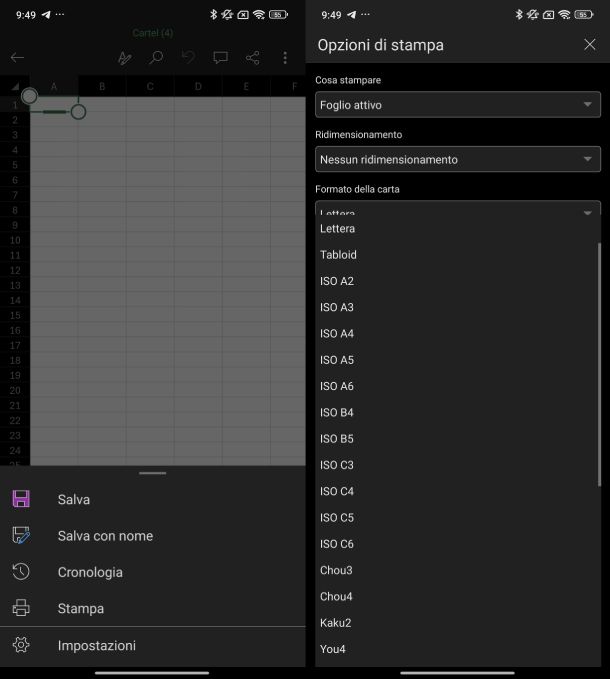The image size is (610, 679).
Task: Open Nessun ridimensionamento dropdown
Action: click(458, 159)
